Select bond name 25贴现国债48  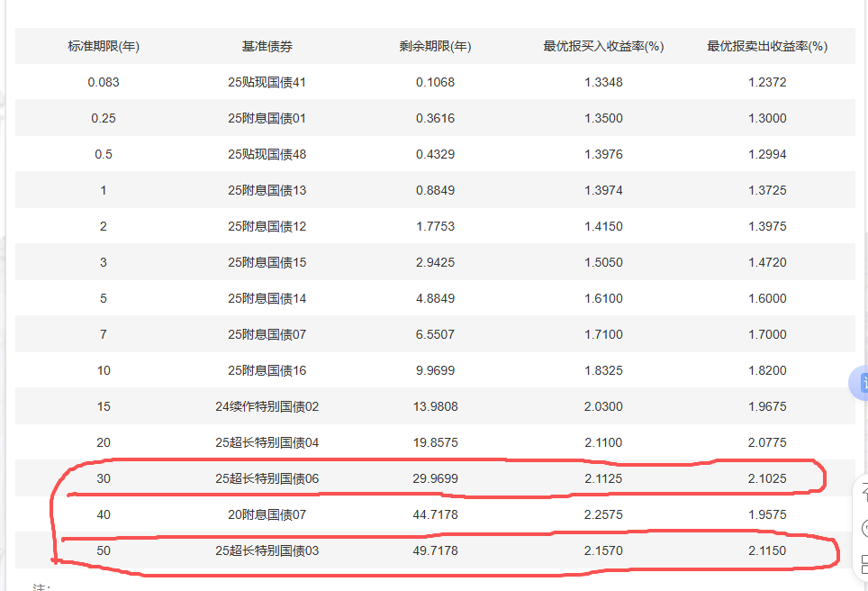pos(267,155)
